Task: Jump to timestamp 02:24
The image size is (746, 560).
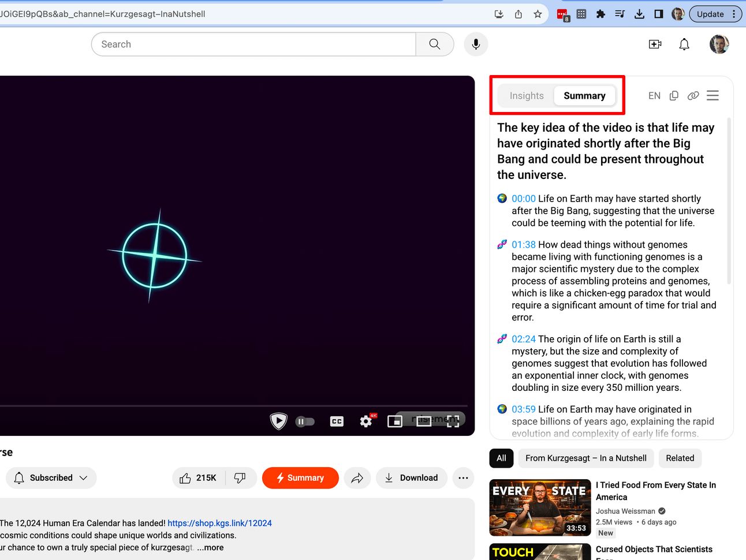Action: point(524,339)
